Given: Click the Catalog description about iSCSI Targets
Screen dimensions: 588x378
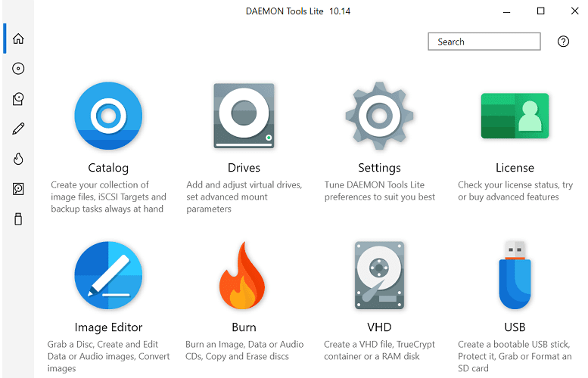Looking at the screenshot, I should (108, 197).
